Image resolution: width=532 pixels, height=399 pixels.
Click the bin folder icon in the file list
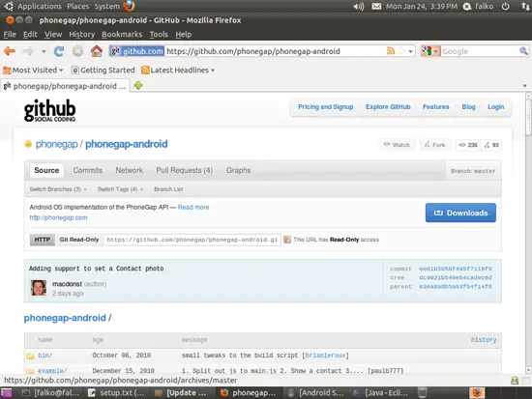[x=30, y=356]
